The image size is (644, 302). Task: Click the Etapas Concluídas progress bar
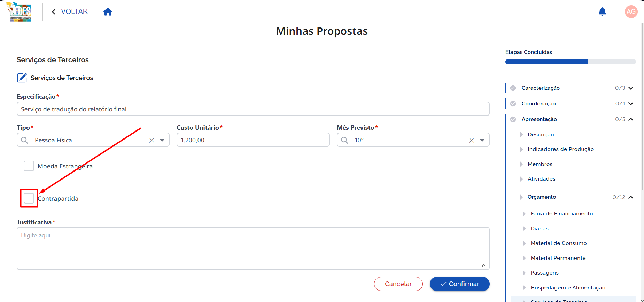click(x=571, y=62)
